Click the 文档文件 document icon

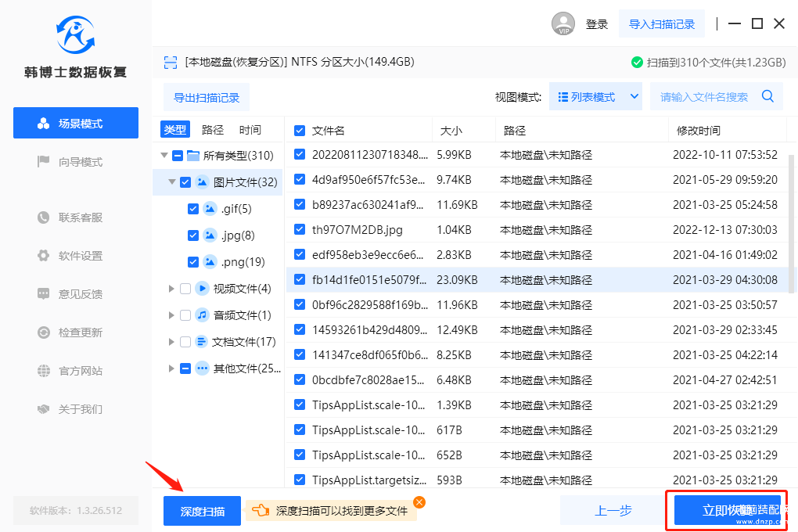pos(202,342)
